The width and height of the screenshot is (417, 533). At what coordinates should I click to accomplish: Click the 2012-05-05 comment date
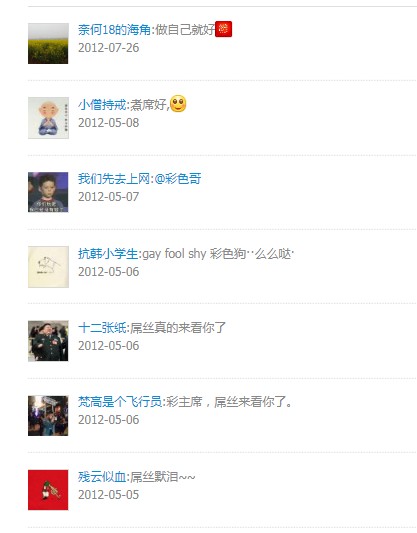pos(108,495)
